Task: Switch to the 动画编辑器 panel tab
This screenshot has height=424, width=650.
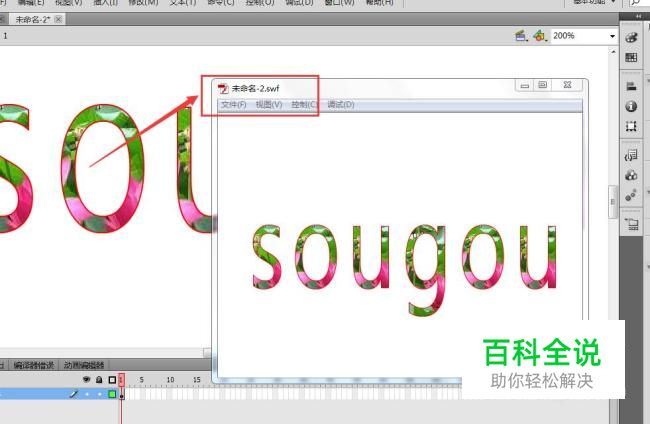Action: point(84,365)
